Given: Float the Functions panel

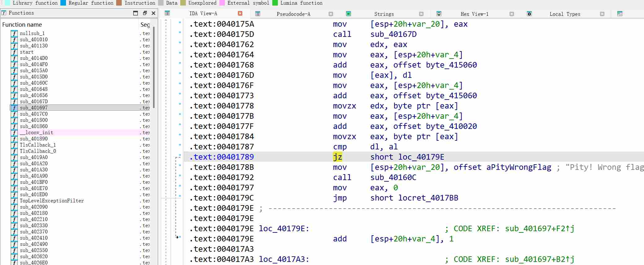Looking at the screenshot, I should tap(145, 13).
